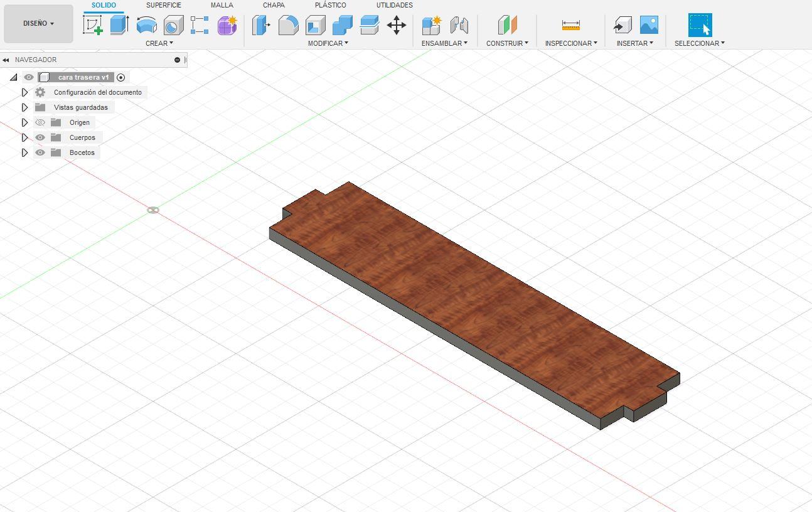Image resolution: width=812 pixels, height=512 pixels.
Task: Select the Cuerpos row text
Action: [82, 137]
